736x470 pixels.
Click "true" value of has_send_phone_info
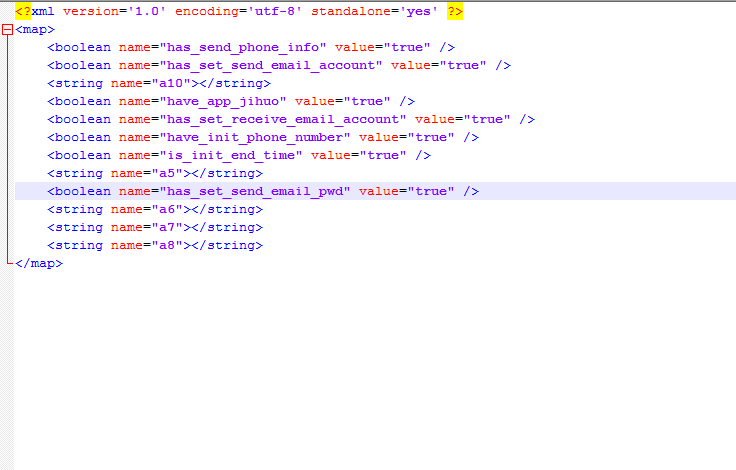pyautogui.click(x=407, y=47)
